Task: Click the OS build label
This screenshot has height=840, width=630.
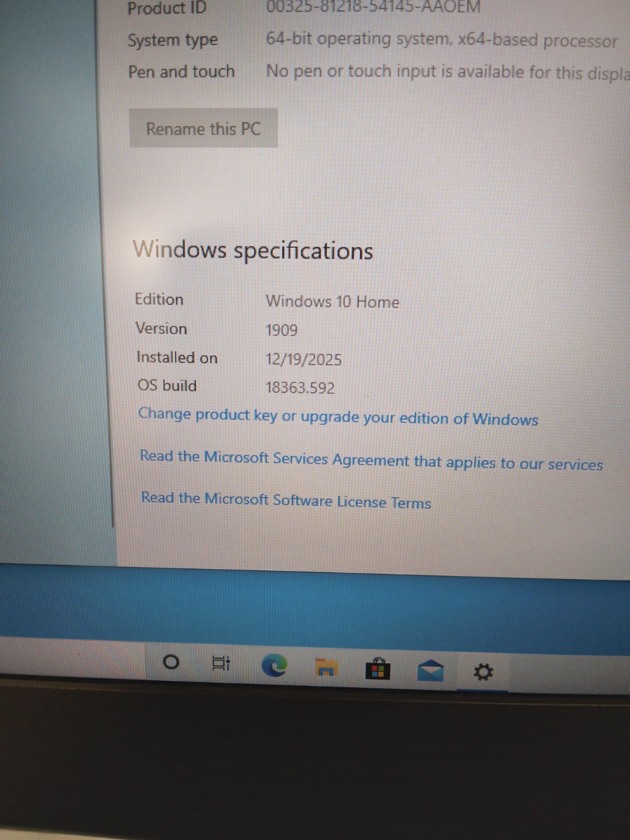Action: pyautogui.click(x=167, y=385)
